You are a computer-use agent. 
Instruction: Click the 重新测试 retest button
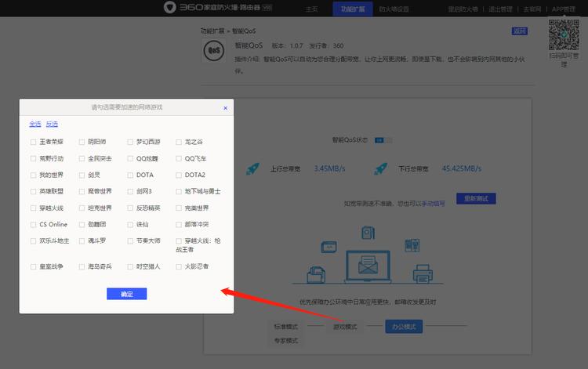pos(476,198)
